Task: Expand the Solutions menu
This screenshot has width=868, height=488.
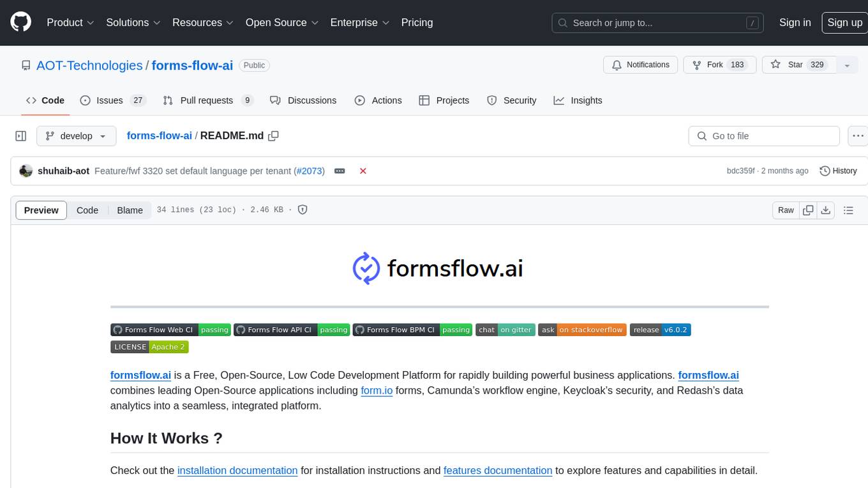Action: [x=133, y=22]
